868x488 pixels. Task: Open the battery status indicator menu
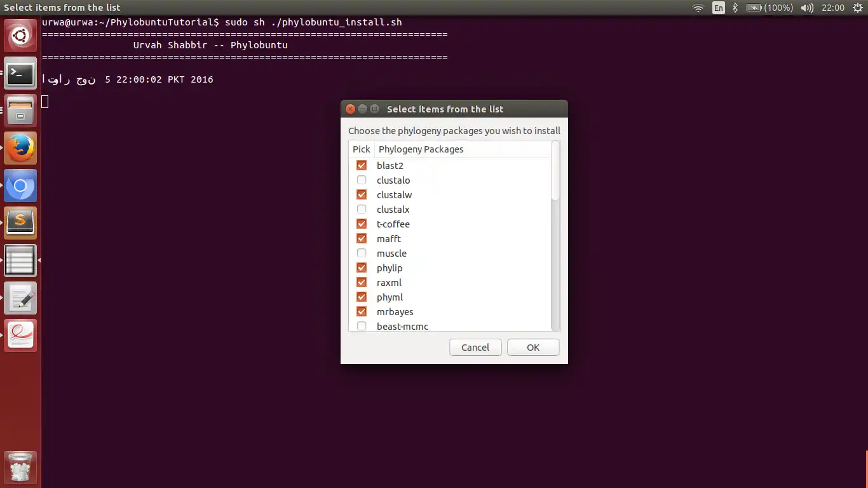click(x=770, y=8)
